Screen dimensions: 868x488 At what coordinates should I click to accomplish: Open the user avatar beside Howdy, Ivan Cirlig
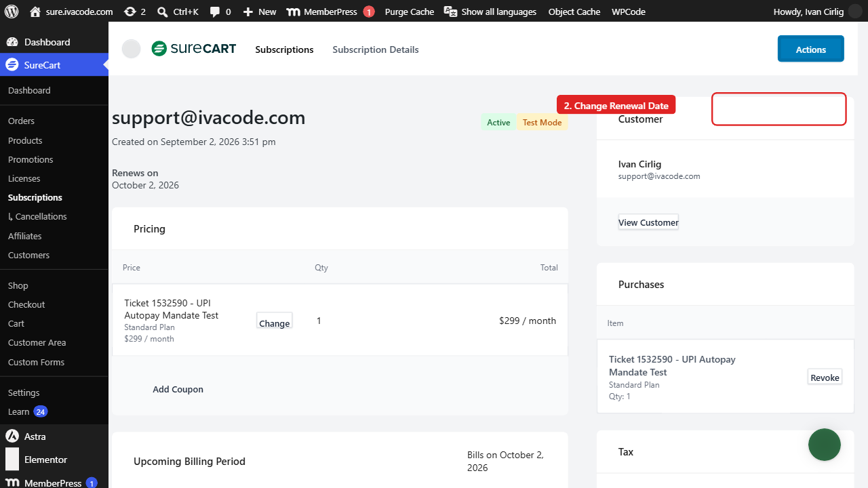click(854, 12)
